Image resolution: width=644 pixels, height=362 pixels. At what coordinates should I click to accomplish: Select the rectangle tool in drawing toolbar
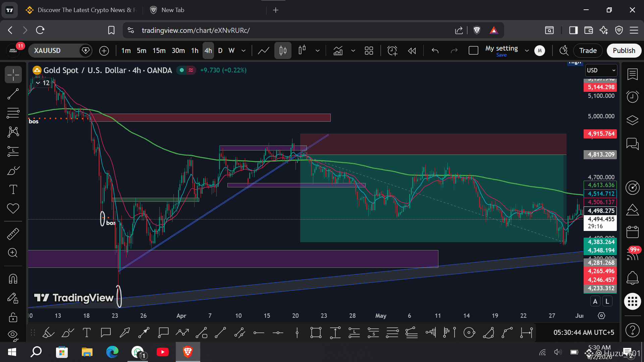coord(316,333)
